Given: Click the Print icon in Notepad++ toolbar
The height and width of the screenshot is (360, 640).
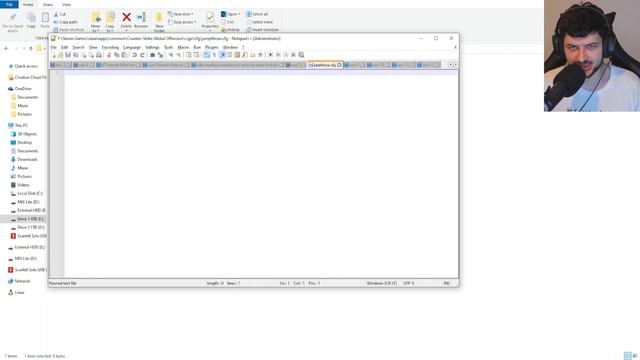Looking at the screenshot, I should pos(98,55).
